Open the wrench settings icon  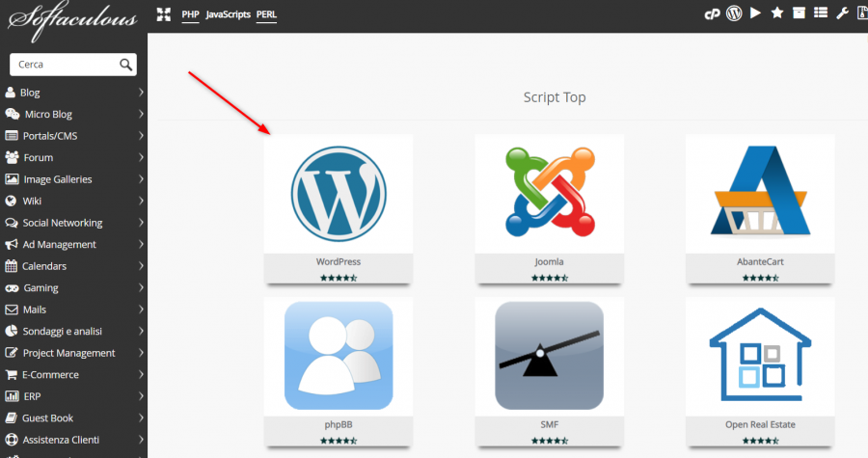843,13
